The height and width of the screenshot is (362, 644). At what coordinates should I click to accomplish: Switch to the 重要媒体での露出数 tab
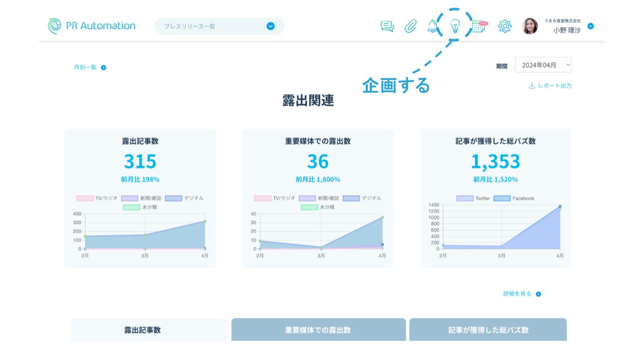[x=318, y=330]
